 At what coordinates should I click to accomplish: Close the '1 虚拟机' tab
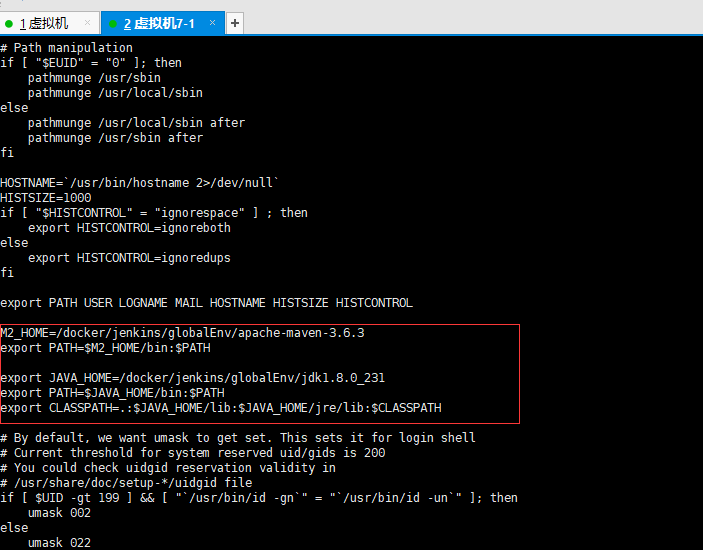[87, 22]
